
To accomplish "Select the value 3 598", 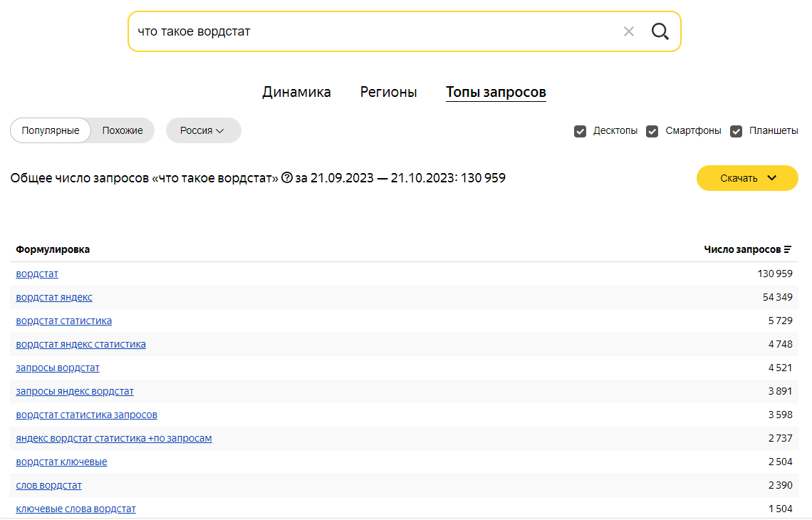I will (x=781, y=415).
